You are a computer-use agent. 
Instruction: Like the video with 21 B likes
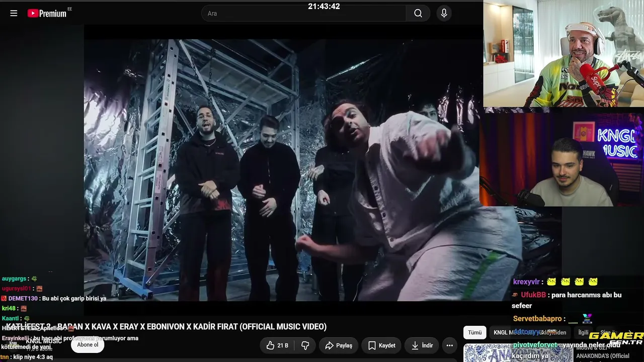[x=277, y=345]
